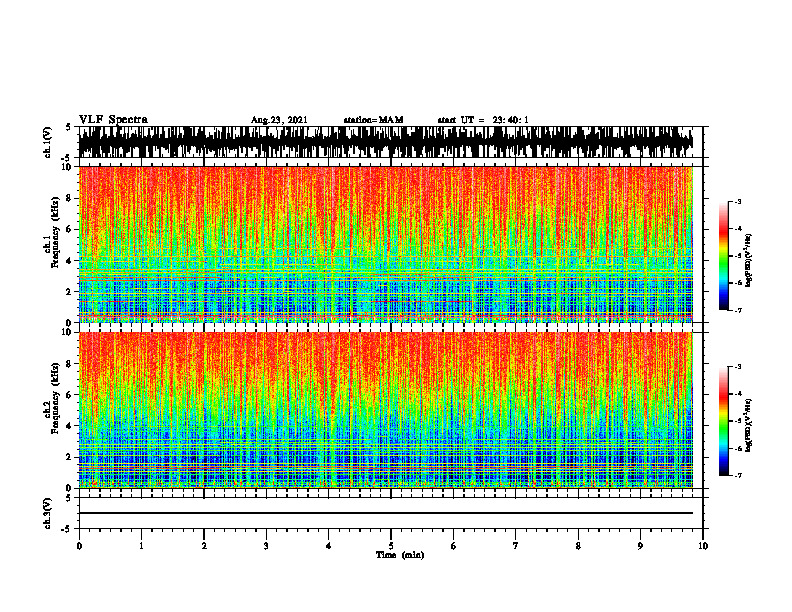The height and width of the screenshot is (612, 792).
Task: Click the black ch.1 voltage waveform trace
Action: (385, 142)
